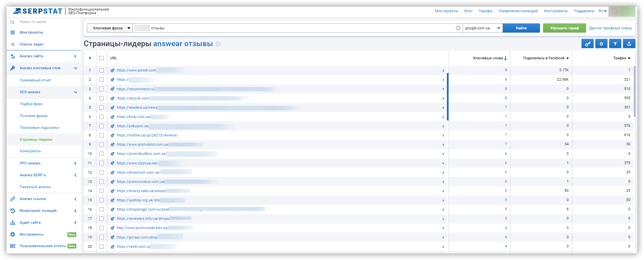Check the box for row 14 smarty.sale
The width and height of the screenshot is (644, 260).
coord(101,191)
